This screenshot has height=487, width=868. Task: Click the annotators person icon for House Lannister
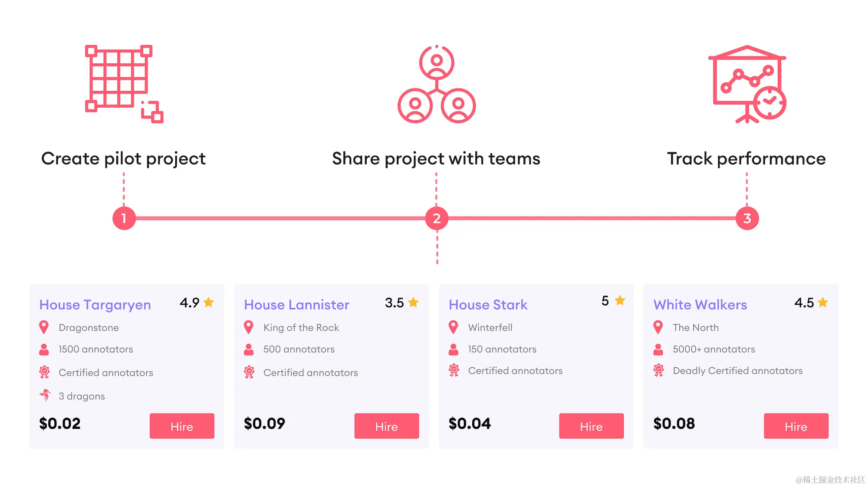[x=249, y=349]
